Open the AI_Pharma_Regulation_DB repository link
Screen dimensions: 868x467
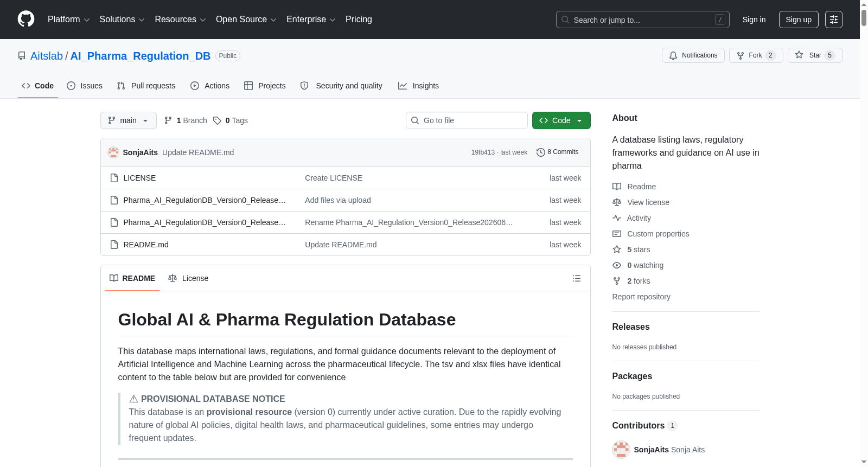[x=141, y=56]
